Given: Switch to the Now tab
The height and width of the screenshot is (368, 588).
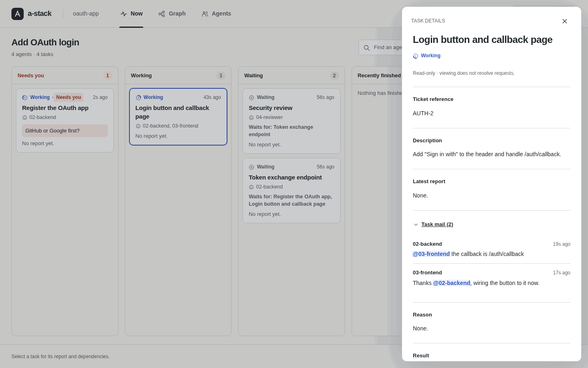Looking at the screenshot, I should pyautogui.click(x=131, y=14).
